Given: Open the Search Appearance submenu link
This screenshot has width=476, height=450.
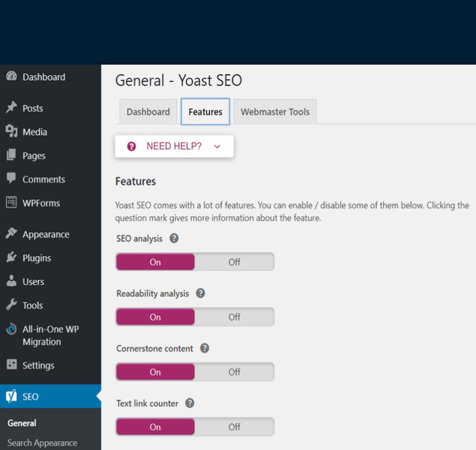Looking at the screenshot, I should 42,443.
